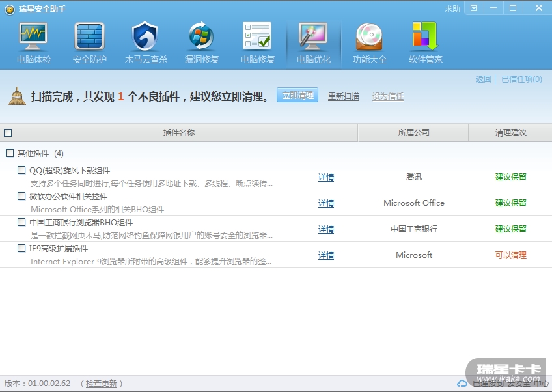Click 立即清理 clean now button
The height and width of the screenshot is (392, 552).
click(x=297, y=95)
